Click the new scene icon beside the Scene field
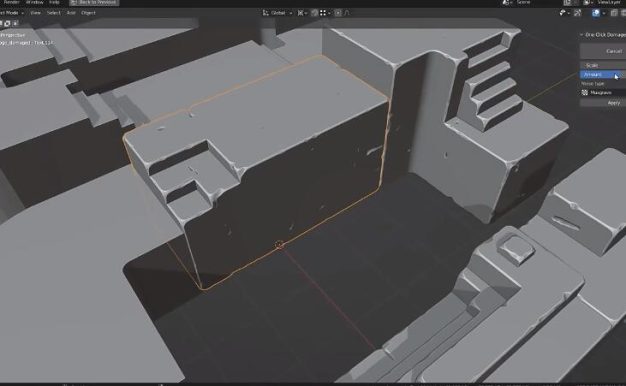 coord(567,2)
